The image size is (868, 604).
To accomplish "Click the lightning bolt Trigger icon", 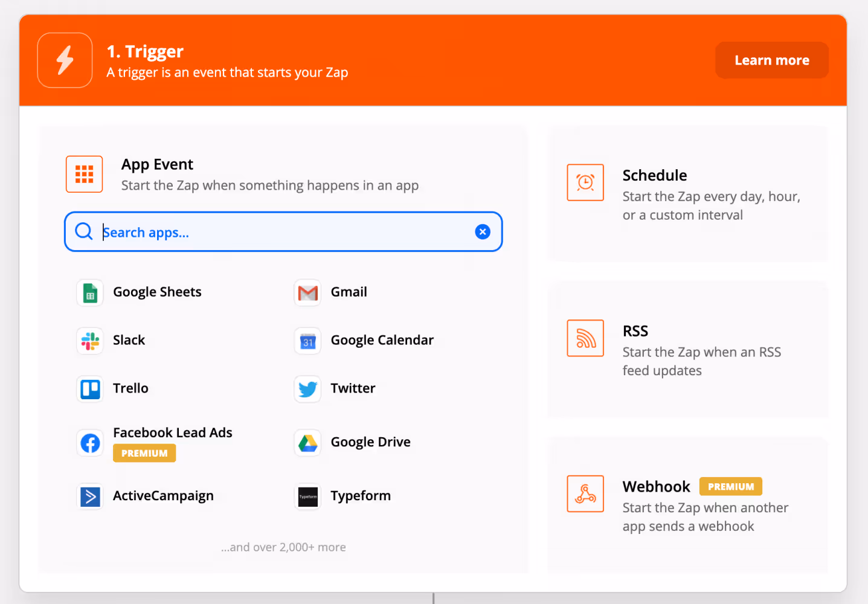I will tap(65, 60).
